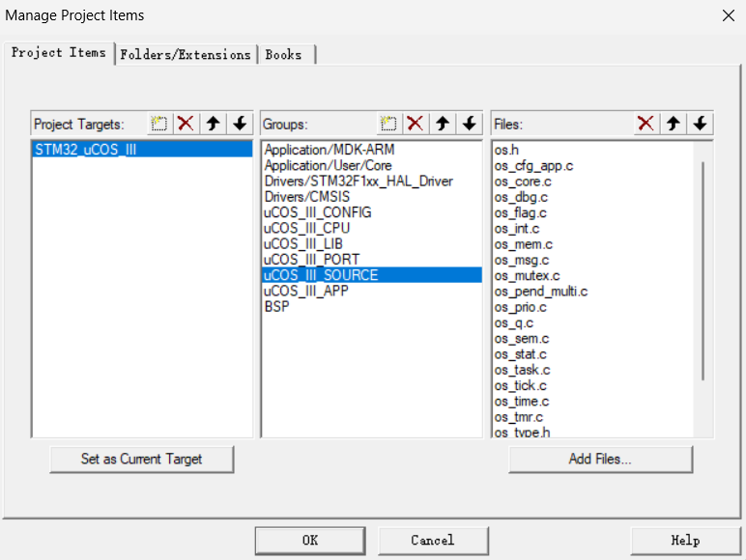
Task: Move selected File up
Action: pos(674,125)
